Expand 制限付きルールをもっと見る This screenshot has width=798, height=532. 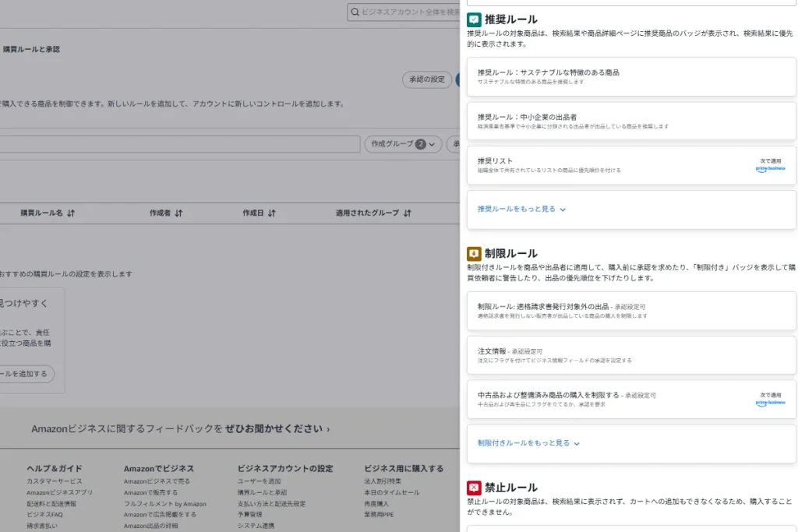[528, 443]
